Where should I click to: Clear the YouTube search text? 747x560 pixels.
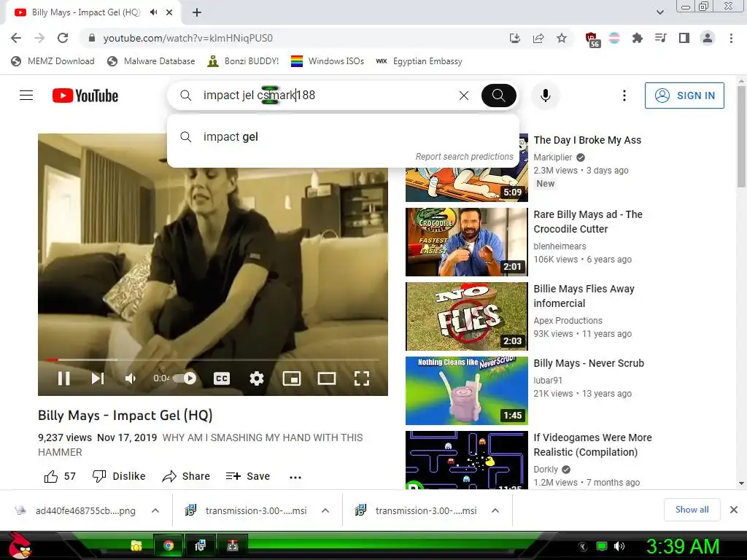[463, 96]
